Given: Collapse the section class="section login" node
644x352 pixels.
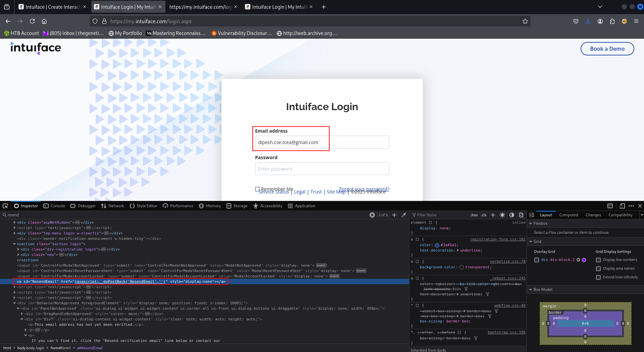Looking at the screenshot, I should pyautogui.click(x=14, y=244).
